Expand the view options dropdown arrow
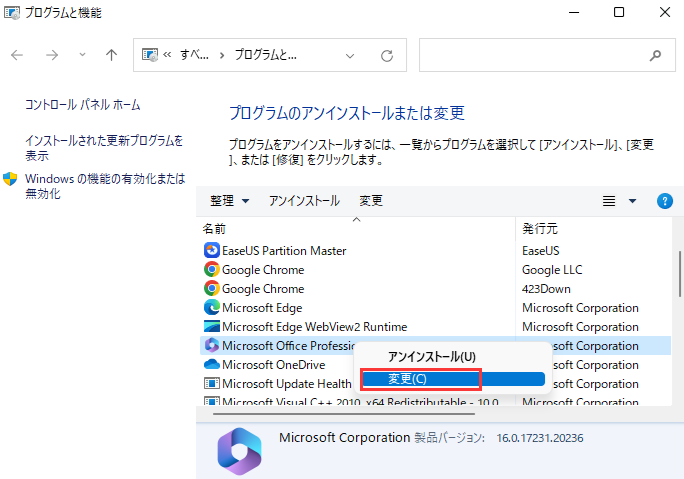Image resolution: width=684 pixels, height=479 pixels. (632, 201)
